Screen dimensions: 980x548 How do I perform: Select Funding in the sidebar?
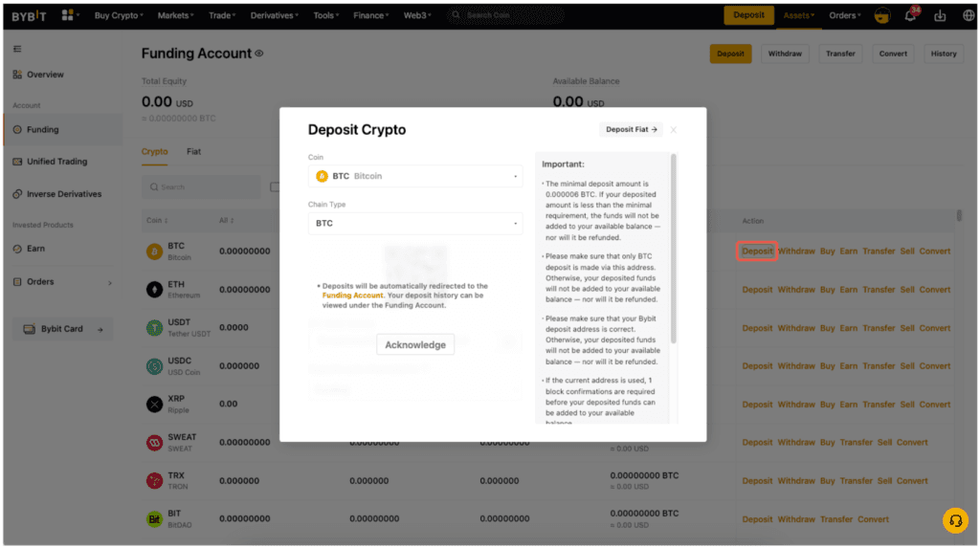tap(62, 129)
